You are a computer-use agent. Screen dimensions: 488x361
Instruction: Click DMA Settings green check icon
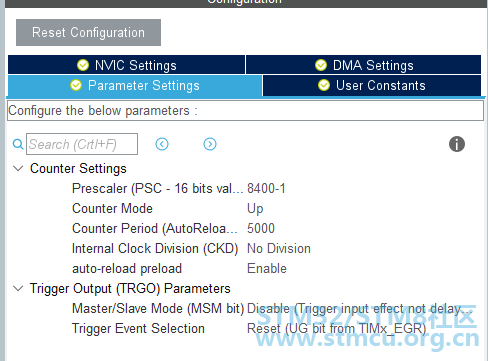pyautogui.click(x=321, y=65)
